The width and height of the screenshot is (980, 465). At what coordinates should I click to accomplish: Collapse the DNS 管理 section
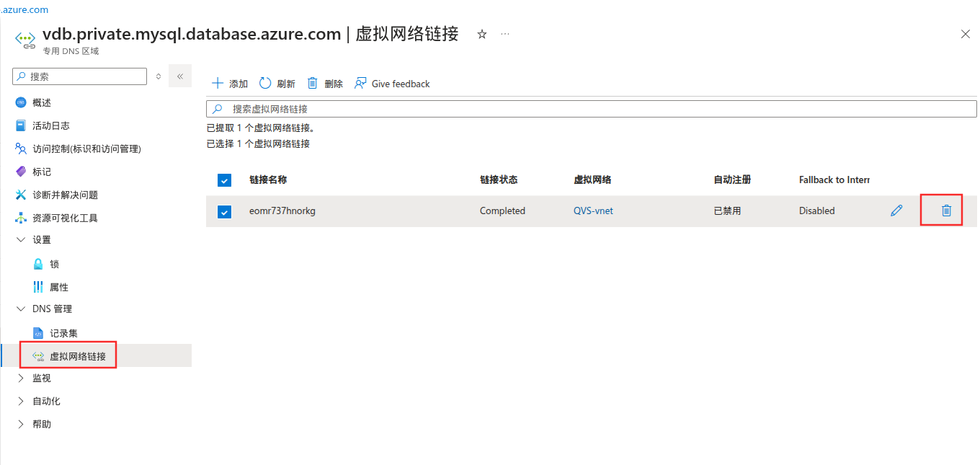(x=20, y=309)
